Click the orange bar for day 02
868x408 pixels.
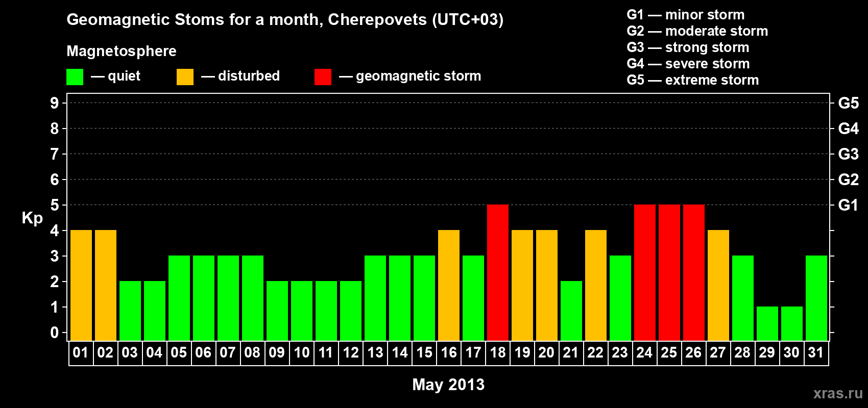pos(106,285)
